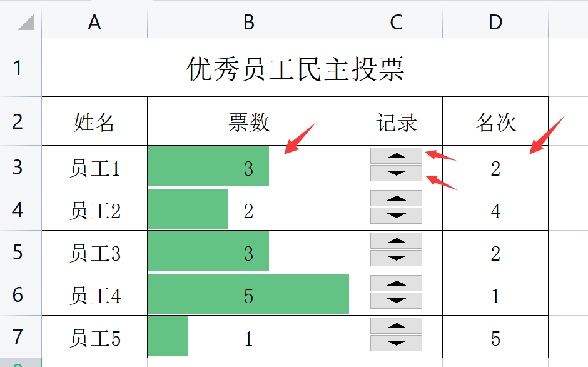Select the 名次 cell for 员工5
Image resolution: width=588 pixels, height=367 pixels.
495,337
